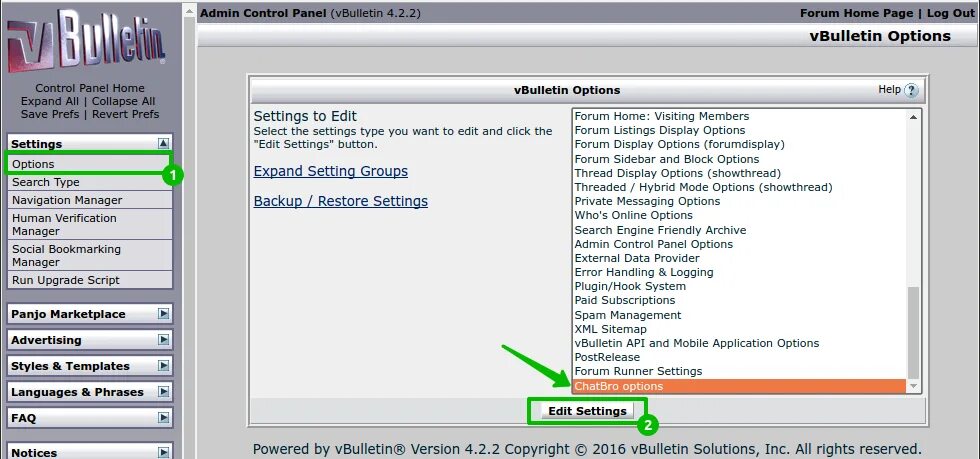The height and width of the screenshot is (459, 980).
Task: Expand the Advertising section
Action: pyautogui.click(x=163, y=340)
